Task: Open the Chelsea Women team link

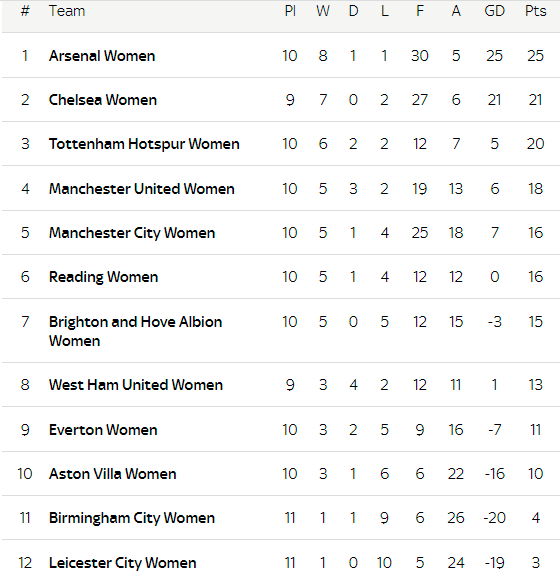Action: (103, 100)
